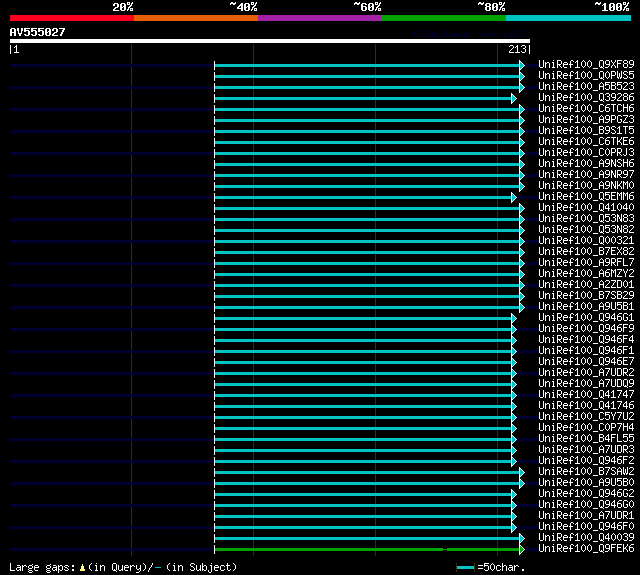Click the UniRef100_Q9XF89 hit label
This screenshot has width=640, height=575.
coord(586,64)
